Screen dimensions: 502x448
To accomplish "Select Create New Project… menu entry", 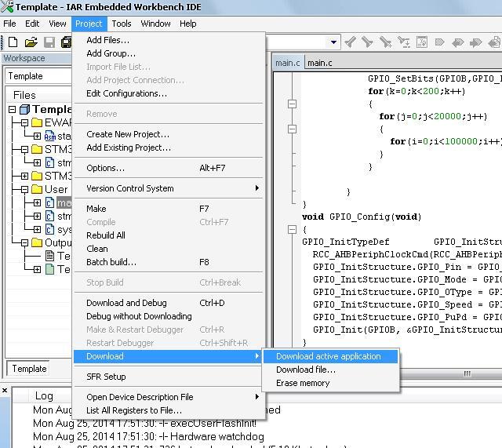I will (169, 134).
